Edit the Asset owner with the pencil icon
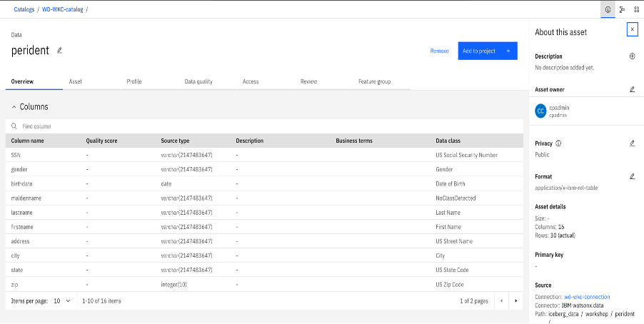Viewport: 644px width, 324px height. pos(632,90)
